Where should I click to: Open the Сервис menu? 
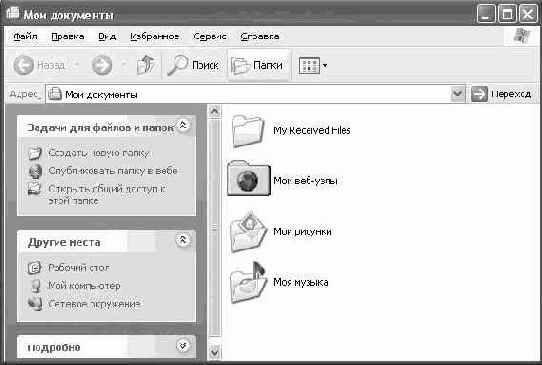click(x=209, y=36)
